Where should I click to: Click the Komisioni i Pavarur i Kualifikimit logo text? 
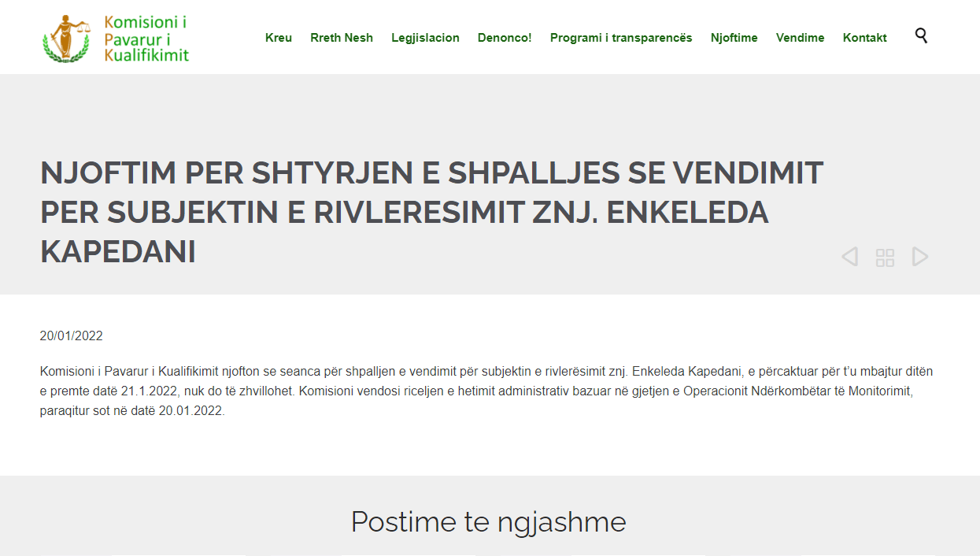[x=146, y=38]
